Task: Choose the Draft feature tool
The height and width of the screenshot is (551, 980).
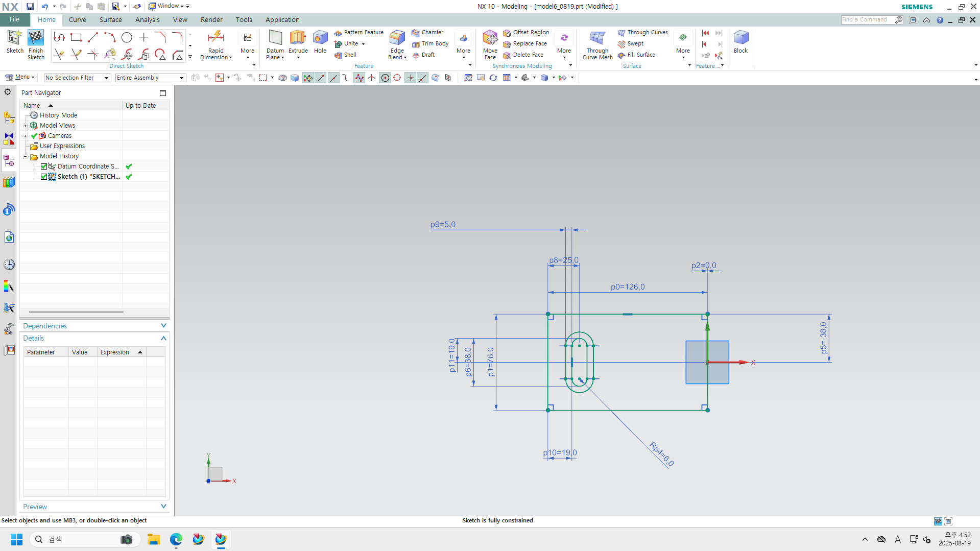Action: click(423, 55)
